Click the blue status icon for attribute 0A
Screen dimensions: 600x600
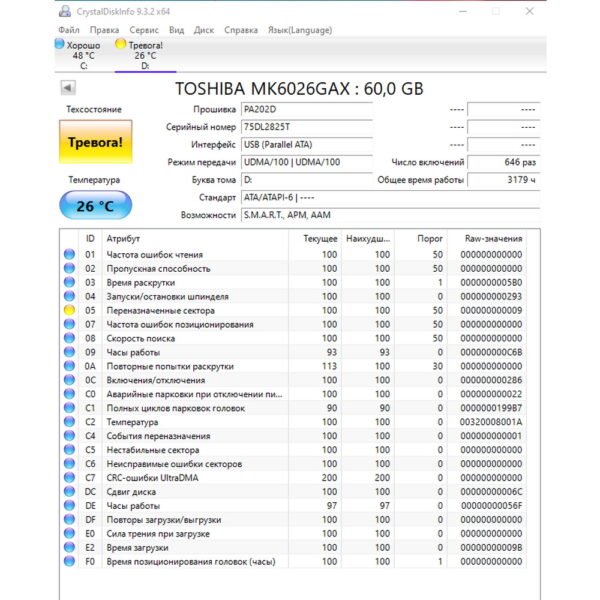coord(69,366)
